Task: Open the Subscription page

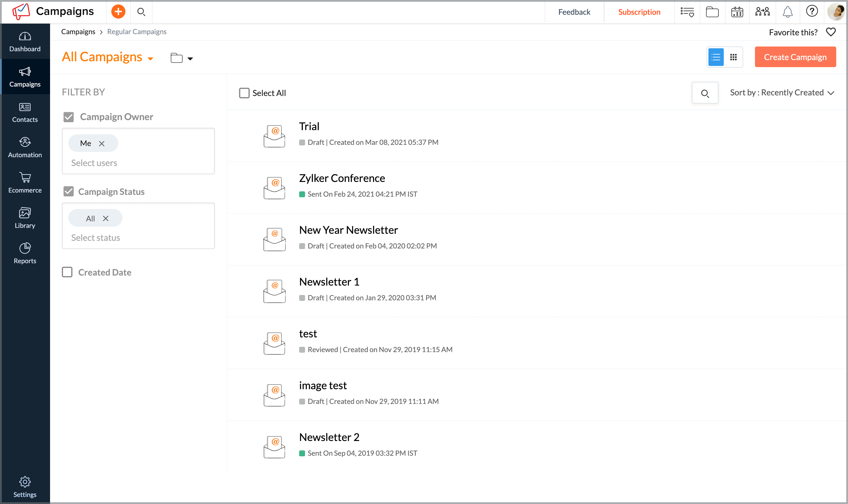Action: coord(639,12)
